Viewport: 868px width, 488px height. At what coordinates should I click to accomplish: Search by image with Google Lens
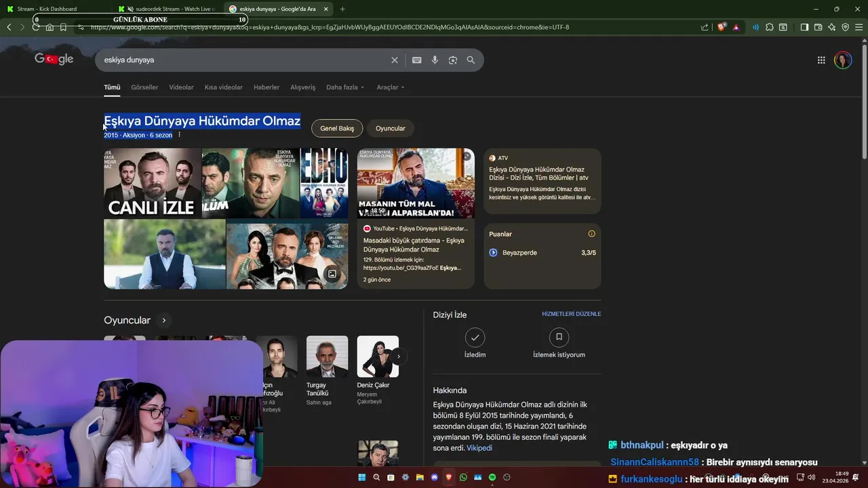453,60
